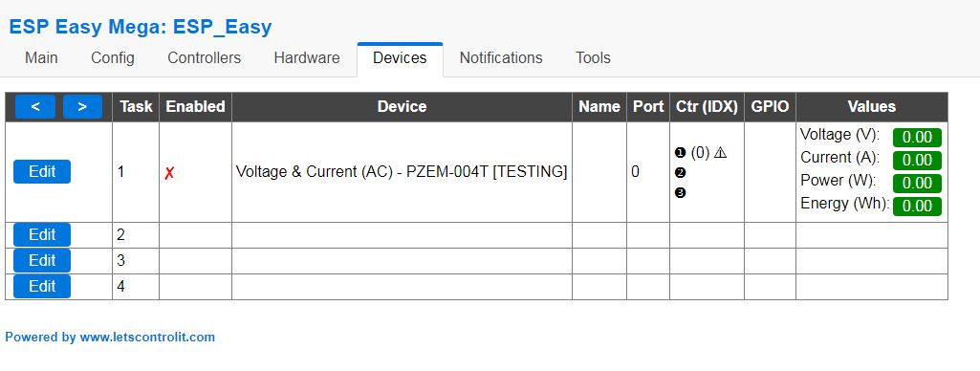The width and height of the screenshot is (980, 371).
Task: Click the red X disabled status icon
Action: tap(169, 174)
